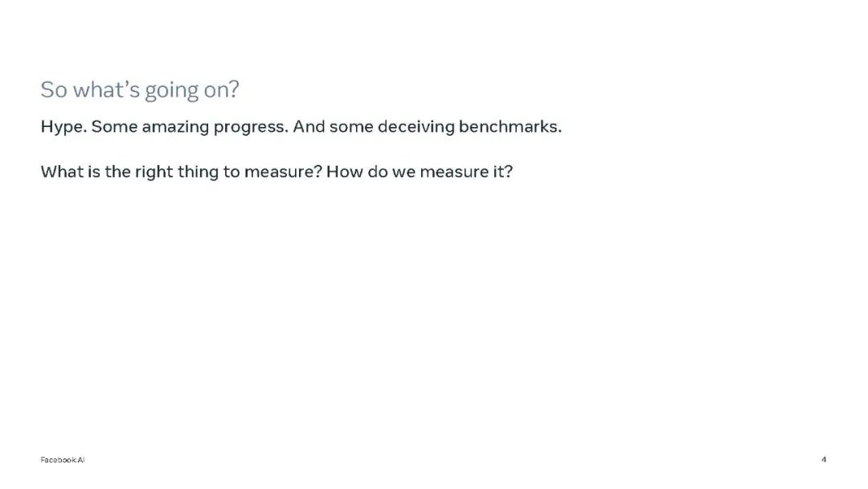The width and height of the screenshot is (868, 489).
Task: Click the word "deceiving"
Action: point(416,127)
